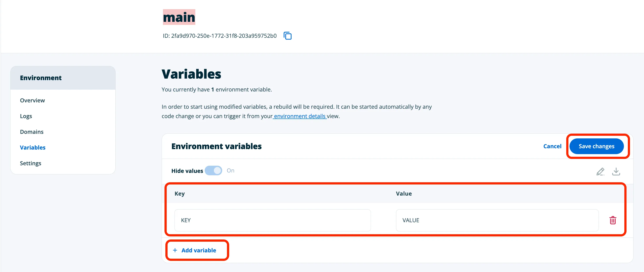Screen dimensions: 644x272
Task: Click the main branch label
Action: (x=179, y=17)
